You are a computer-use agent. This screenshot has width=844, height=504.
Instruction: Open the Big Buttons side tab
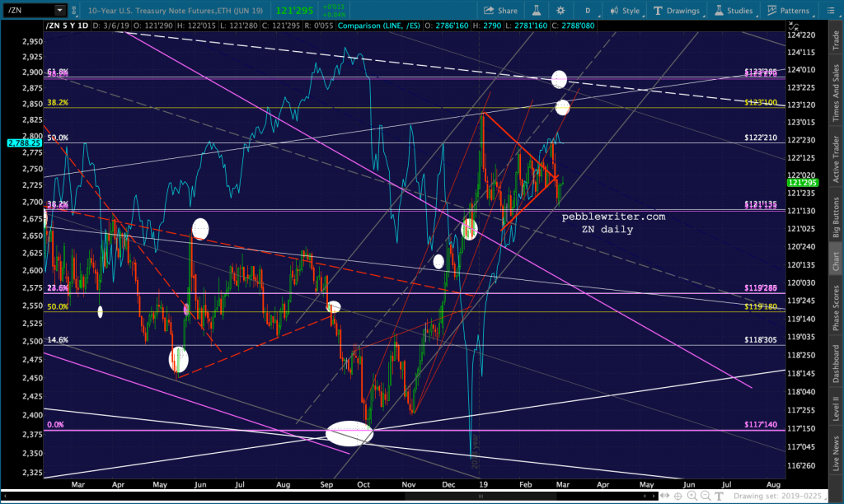(x=836, y=217)
